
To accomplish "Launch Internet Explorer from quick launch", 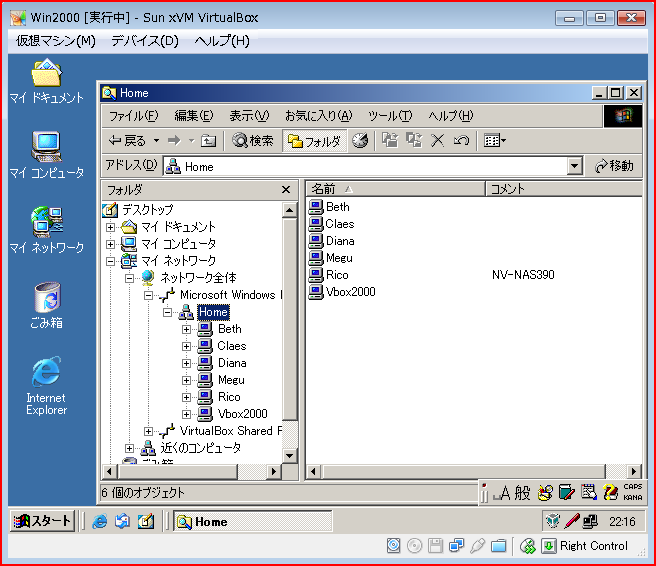I will [x=100, y=522].
